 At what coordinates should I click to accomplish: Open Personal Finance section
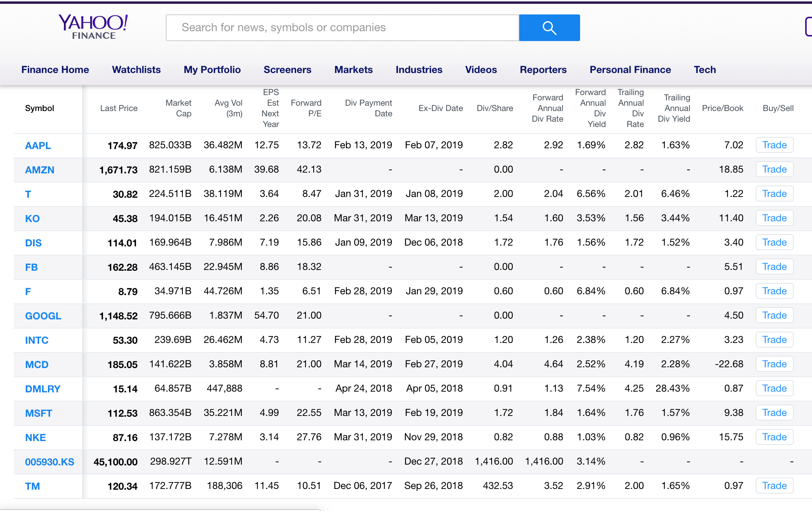pyautogui.click(x=630, y=70)
